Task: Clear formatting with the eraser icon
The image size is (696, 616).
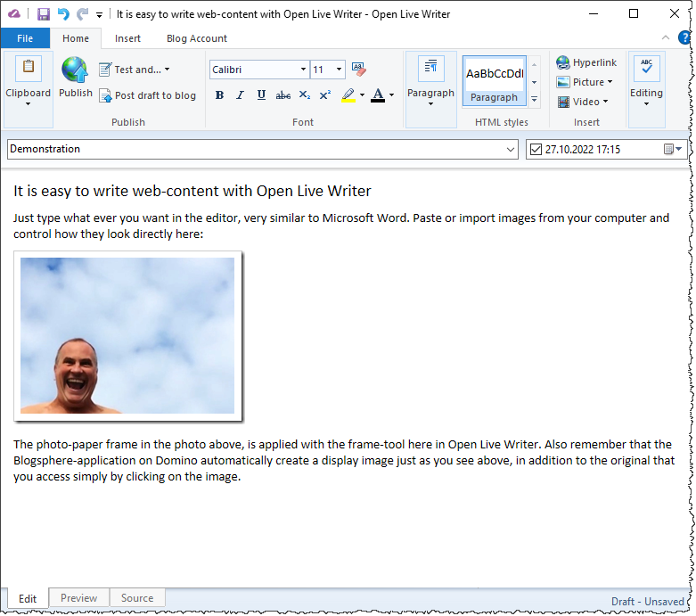Action: click(358, 70)
